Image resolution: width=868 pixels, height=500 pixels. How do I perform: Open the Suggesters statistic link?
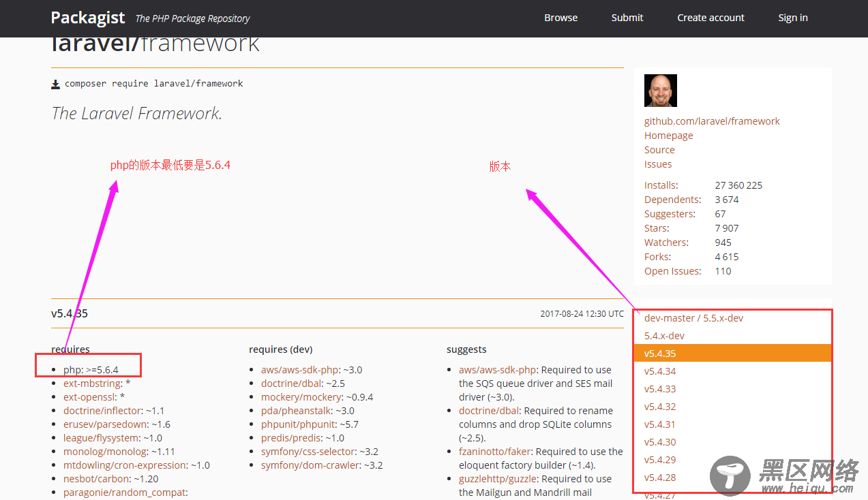click(671, 214)
